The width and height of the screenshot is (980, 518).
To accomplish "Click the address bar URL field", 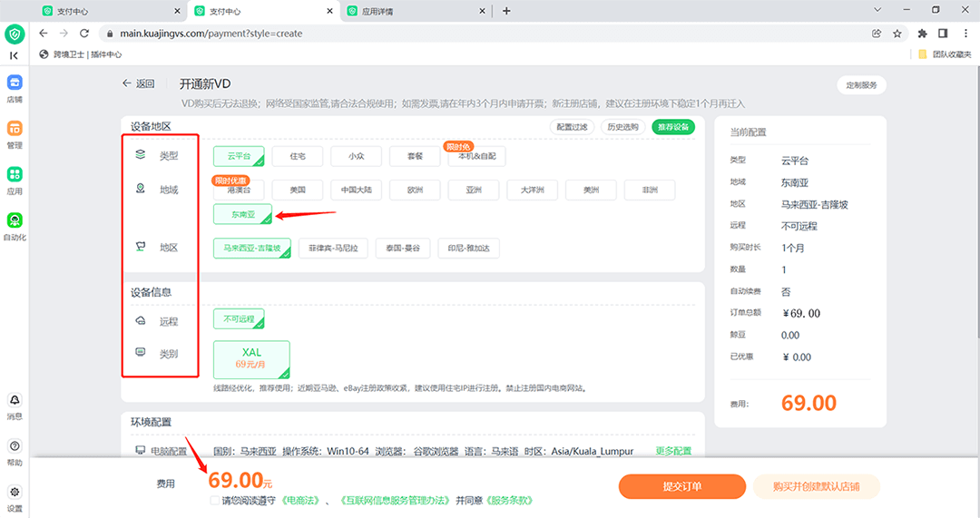I will (454, 34).
